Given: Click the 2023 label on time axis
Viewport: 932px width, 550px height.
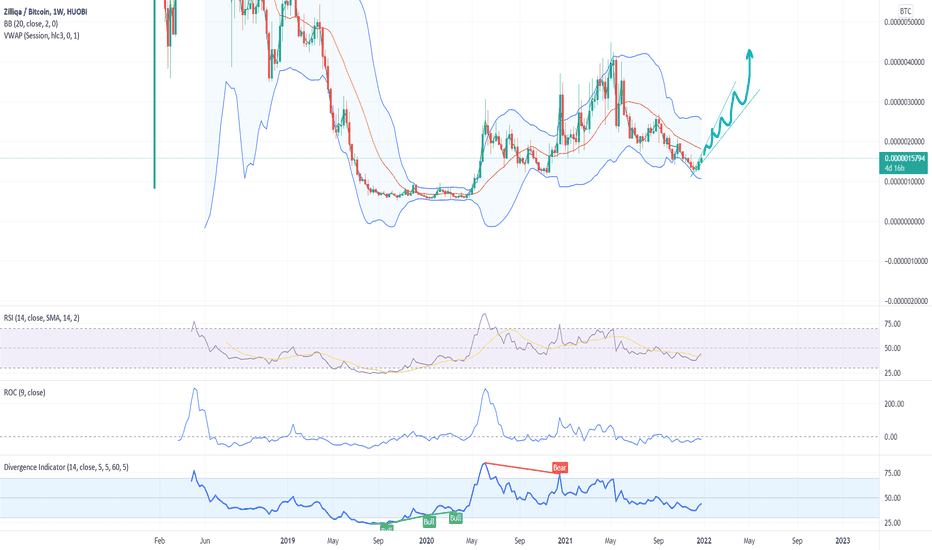Looking at the screenshot, I should (x=842, y=541).
